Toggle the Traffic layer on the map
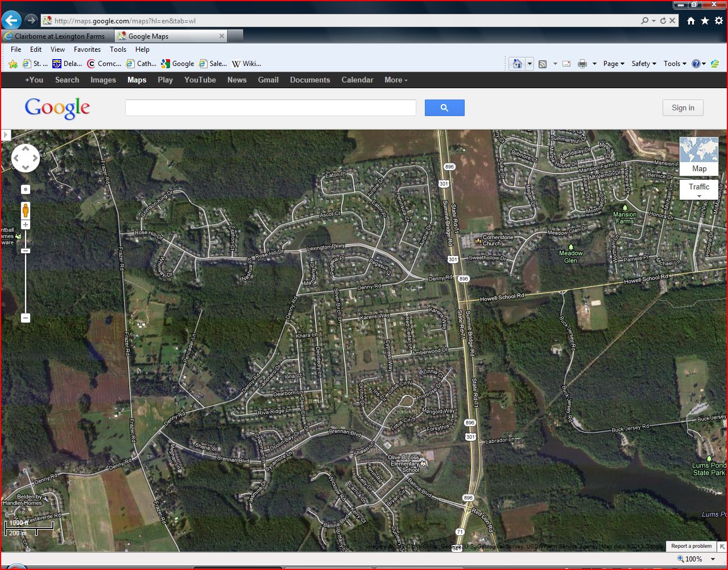Screen dimensions: 728x570 [x=698, y=189]
